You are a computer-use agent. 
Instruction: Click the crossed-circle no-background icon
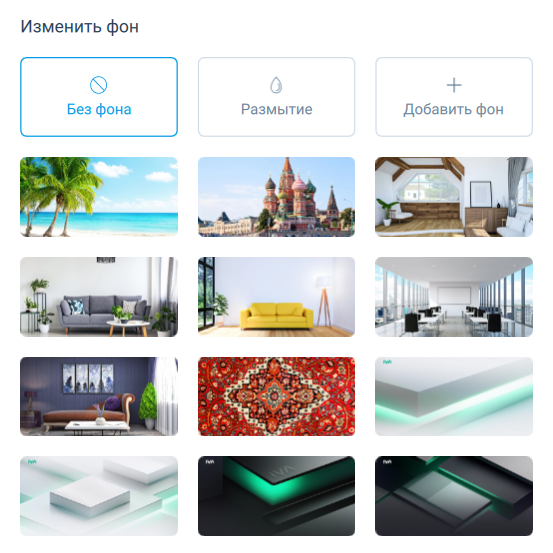[x=98, y=85]
